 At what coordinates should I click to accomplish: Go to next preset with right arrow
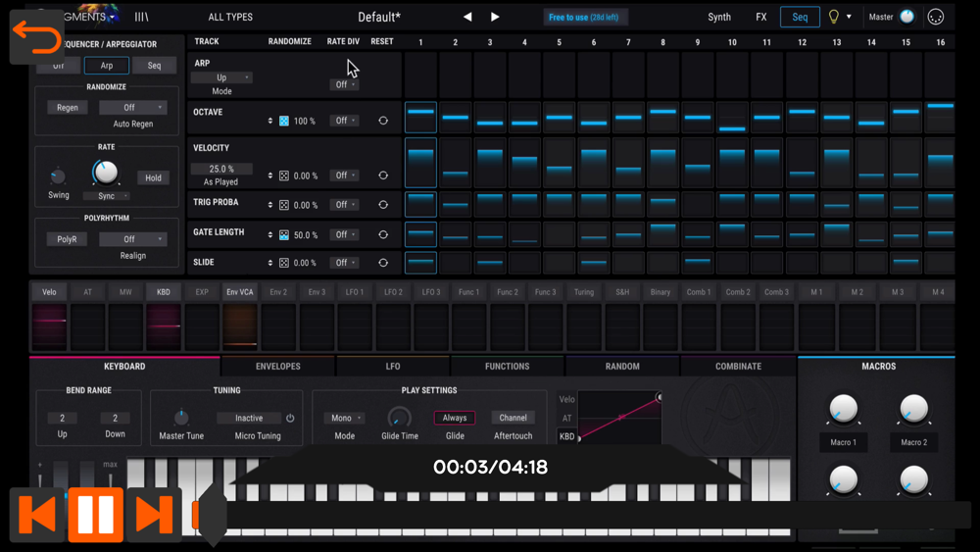click(495, 17)
